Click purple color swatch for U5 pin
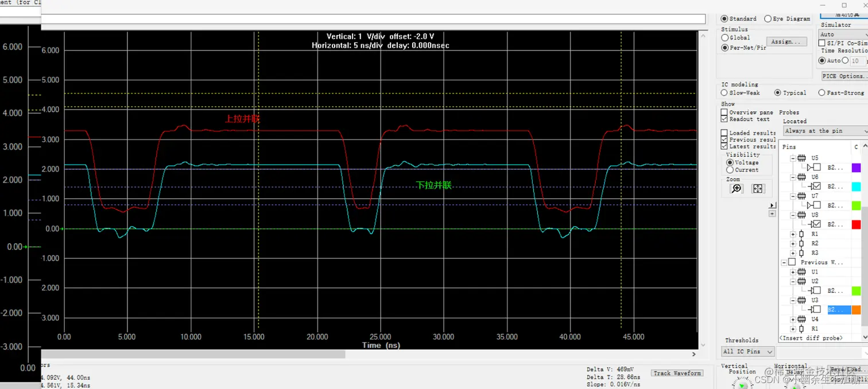868x389 pixels. tap(856, 168)
